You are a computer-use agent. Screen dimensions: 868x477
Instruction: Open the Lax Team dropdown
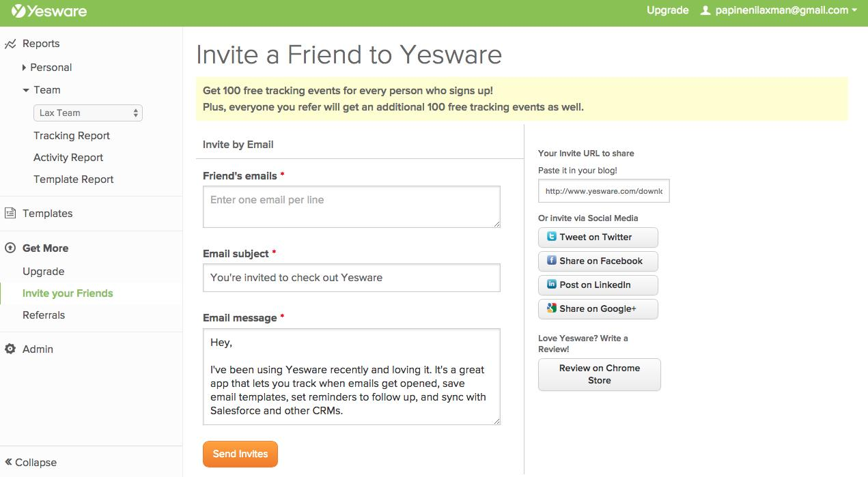click(x=87, y=113)
